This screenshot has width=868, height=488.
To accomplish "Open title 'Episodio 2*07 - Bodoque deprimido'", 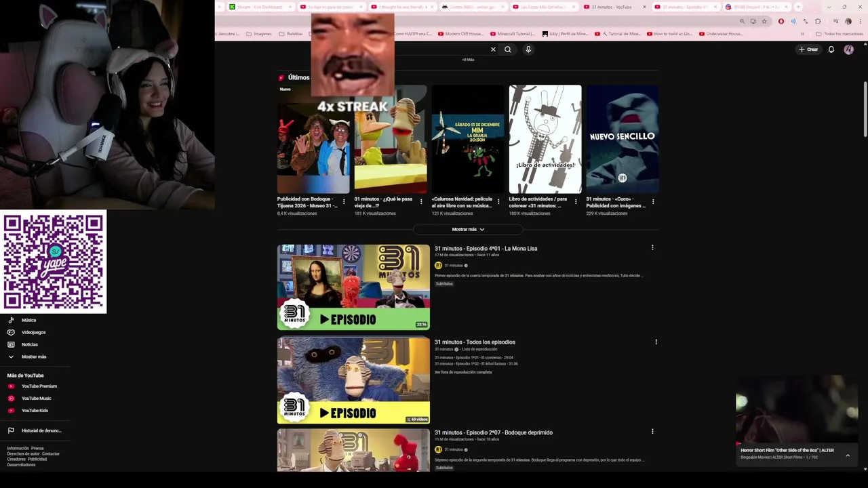I will (x=494, y=432).
